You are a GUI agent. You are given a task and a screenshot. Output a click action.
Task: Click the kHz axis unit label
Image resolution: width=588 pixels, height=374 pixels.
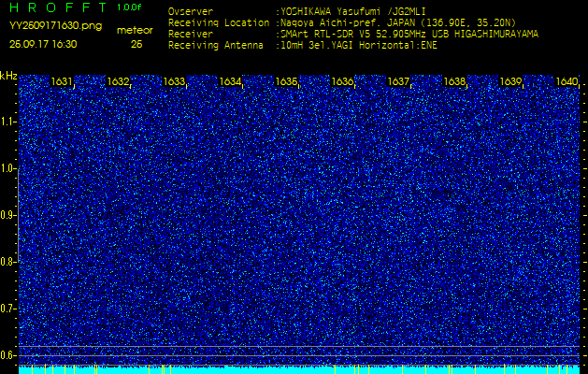8,76
